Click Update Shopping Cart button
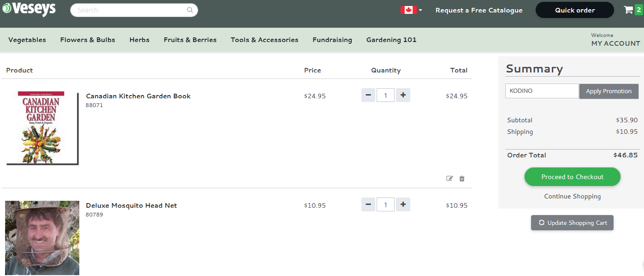 [572, 222]
